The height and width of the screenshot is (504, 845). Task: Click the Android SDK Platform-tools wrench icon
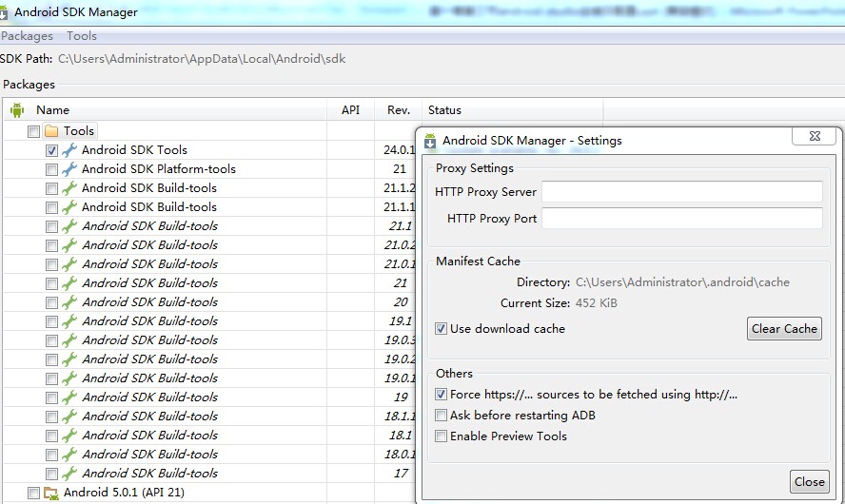(x=69, y=169)
